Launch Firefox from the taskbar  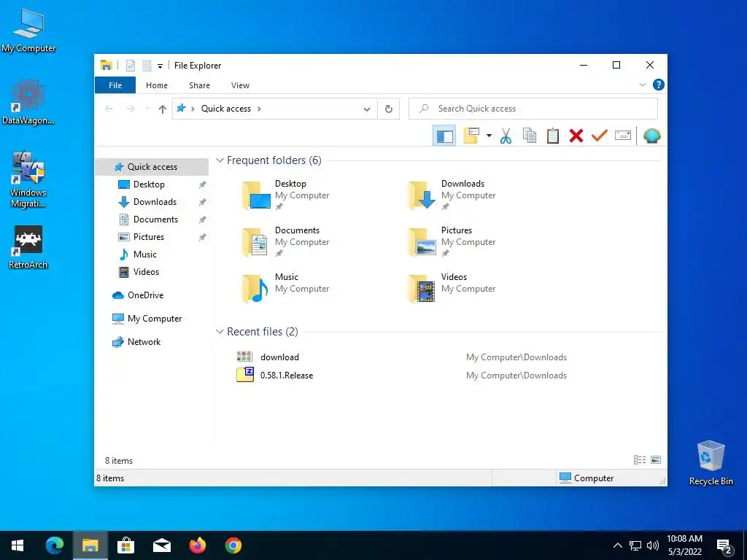click(197, 545)
